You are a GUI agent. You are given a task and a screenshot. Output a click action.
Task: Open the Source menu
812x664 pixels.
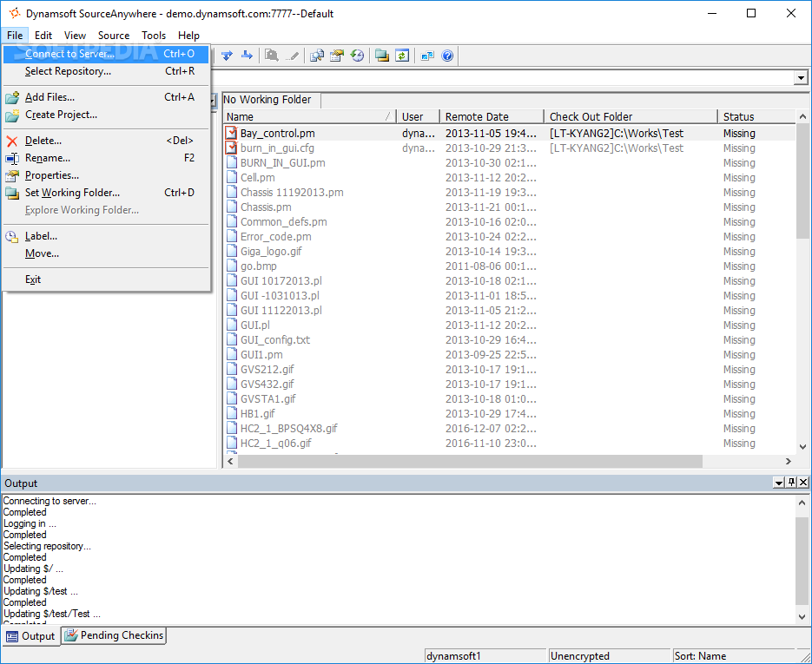pyautogui.click(x=114, y=36)
